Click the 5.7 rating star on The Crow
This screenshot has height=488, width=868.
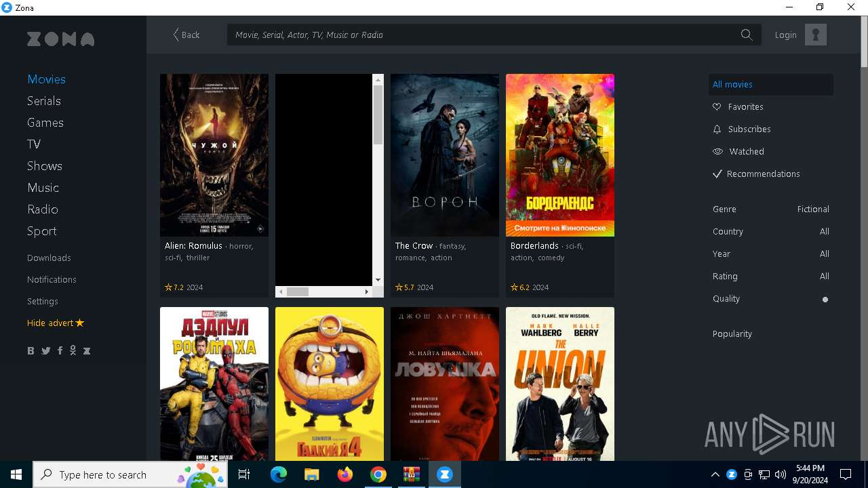399,287
